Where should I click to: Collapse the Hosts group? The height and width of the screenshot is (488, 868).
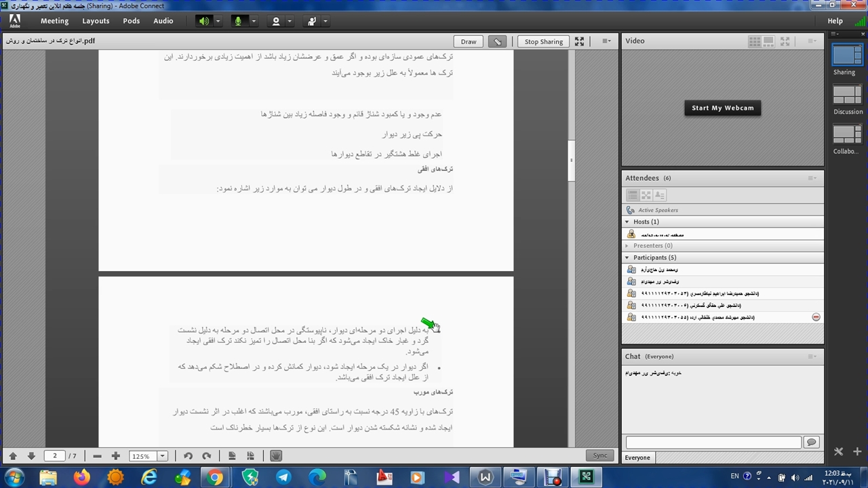627,222
